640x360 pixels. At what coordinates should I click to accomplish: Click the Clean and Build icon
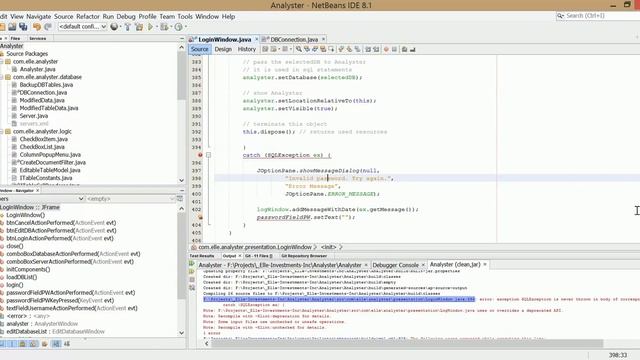pos(139,27)
